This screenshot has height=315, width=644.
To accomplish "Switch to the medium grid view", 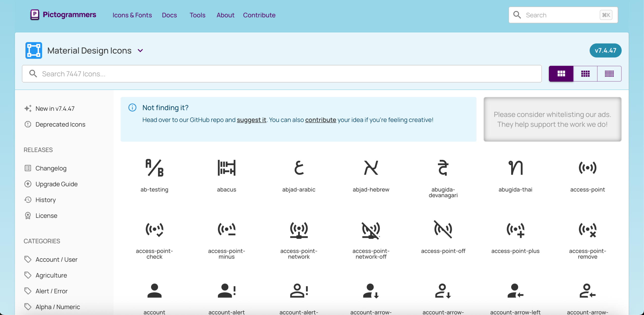I will [585, 74].
